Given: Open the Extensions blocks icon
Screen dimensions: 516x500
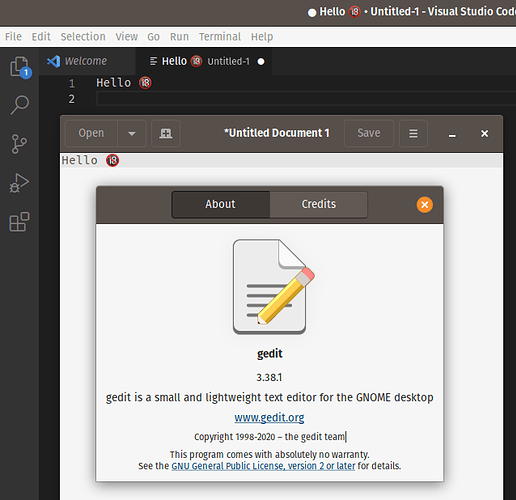Looking at the screenshot, I should [19, 222].
